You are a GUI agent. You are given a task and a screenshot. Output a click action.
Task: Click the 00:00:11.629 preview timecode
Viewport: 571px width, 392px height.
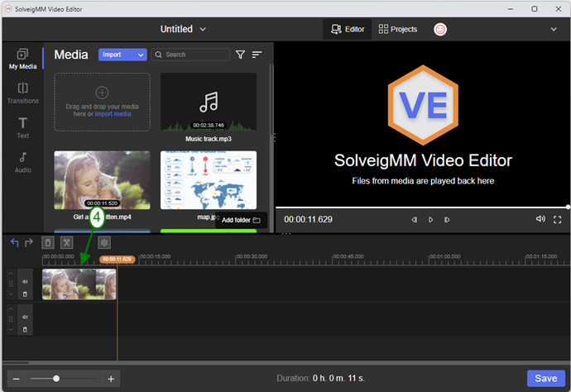[x=308, y=219]
